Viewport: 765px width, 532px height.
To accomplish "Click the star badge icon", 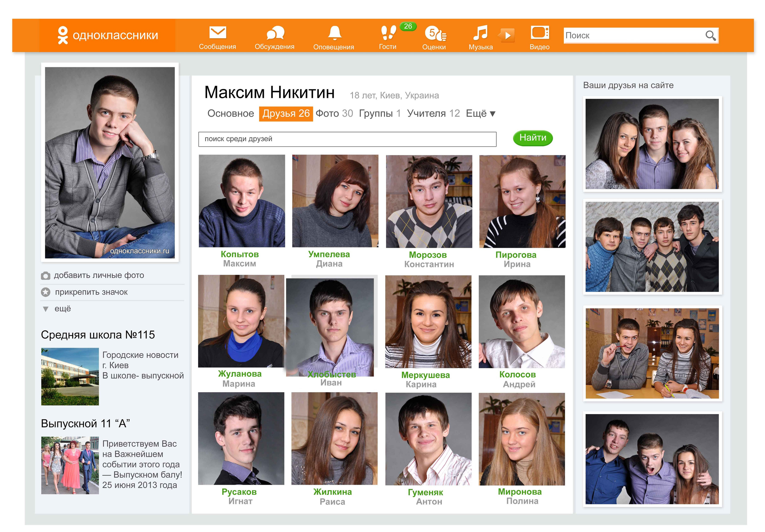I will [46, 292].
